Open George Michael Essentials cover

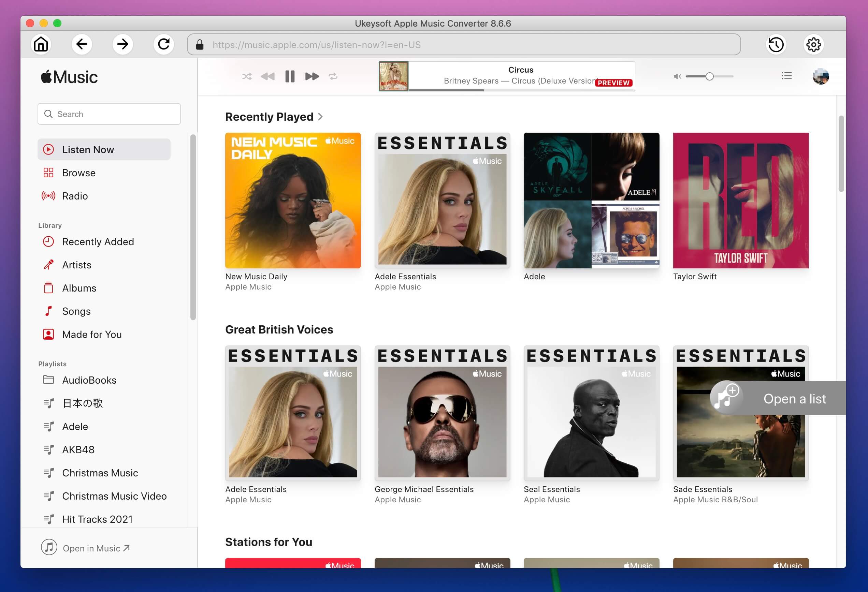[x=442, y=413]
